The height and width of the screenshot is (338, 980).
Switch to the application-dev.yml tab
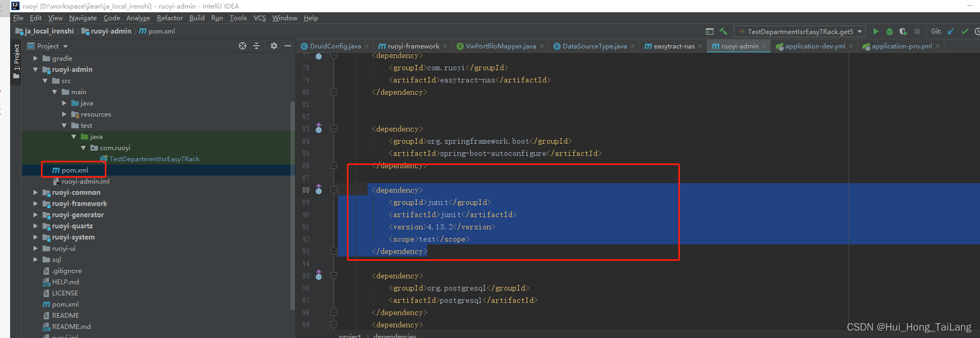coord(815,46)
